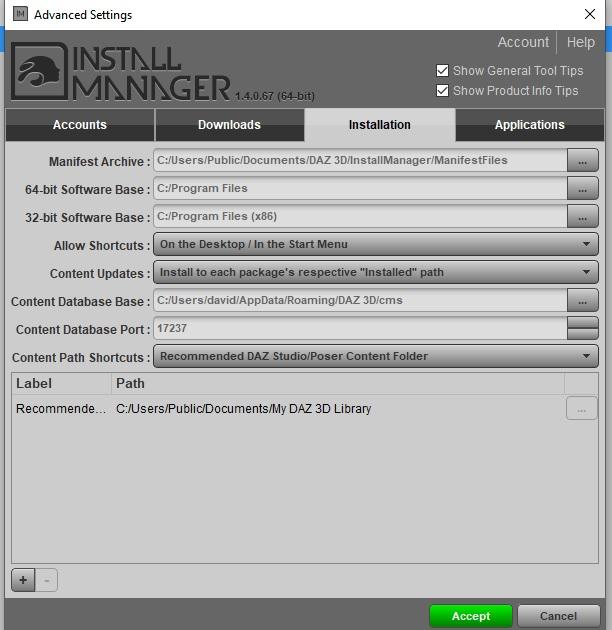Remove content path with minus button
The width and height of the screenshot is (612, 630).
pos(47,580)
